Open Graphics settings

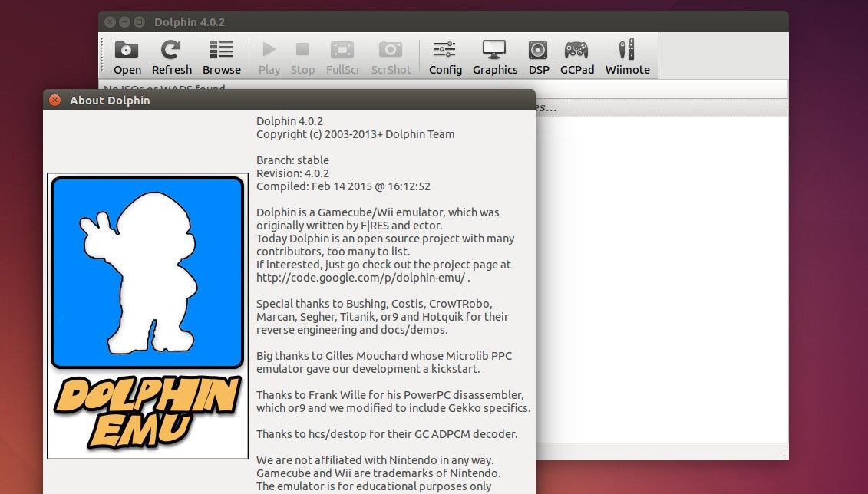point(495,57)
